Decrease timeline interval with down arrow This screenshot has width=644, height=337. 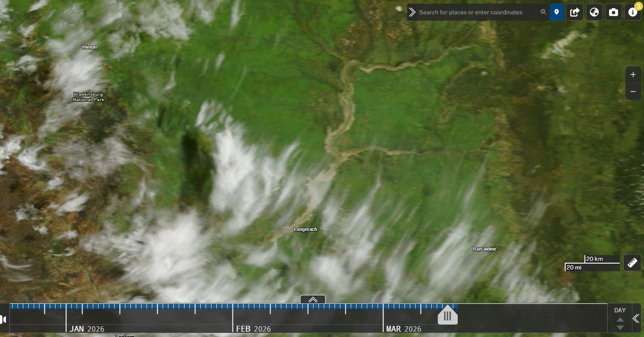pos(620,328)
